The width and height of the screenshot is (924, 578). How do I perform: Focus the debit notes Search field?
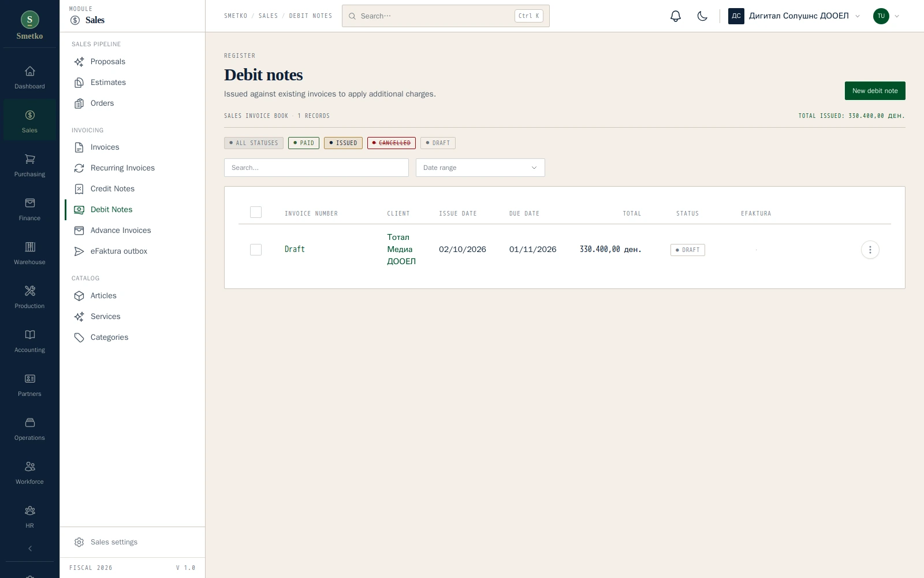pyautogui.click(x=316, y=168)
